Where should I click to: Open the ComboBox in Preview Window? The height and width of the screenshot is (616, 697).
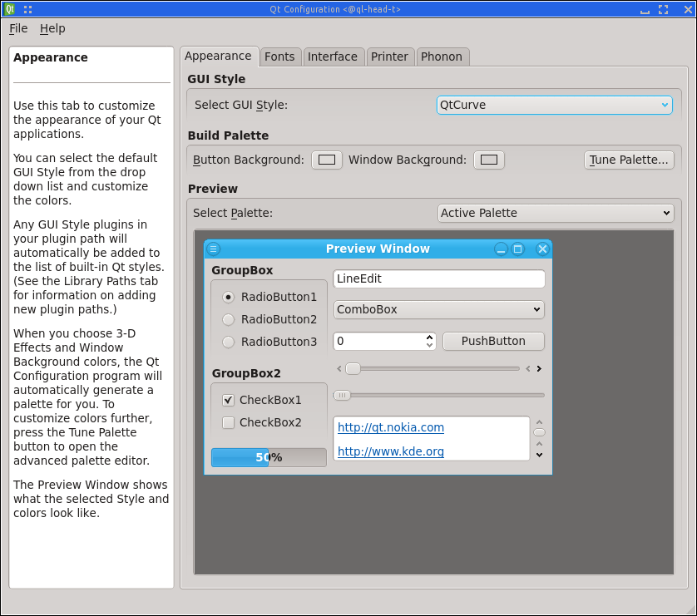point(438,309)
